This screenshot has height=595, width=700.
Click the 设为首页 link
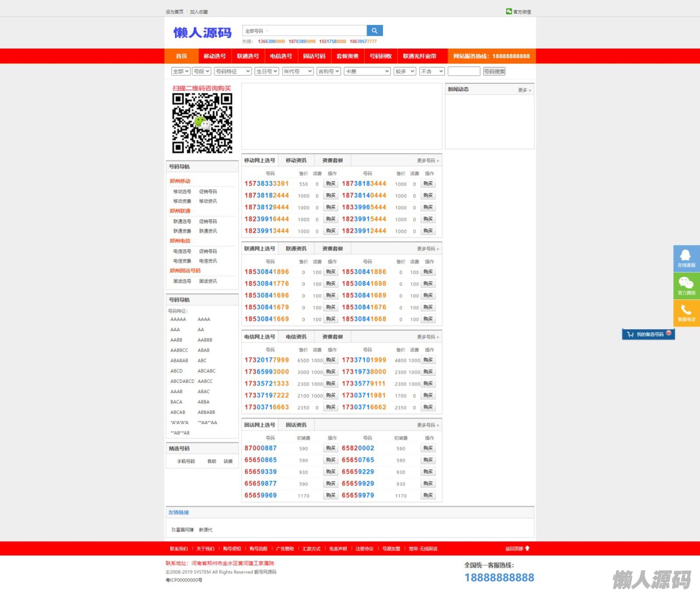point(175,12)
